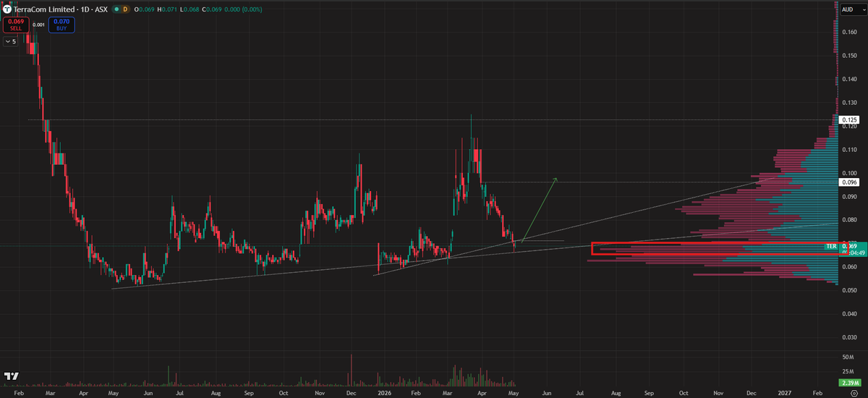Click the 0.125 price label
The width and height of the screenshot is (868, 398).
(x=850, y=119)
